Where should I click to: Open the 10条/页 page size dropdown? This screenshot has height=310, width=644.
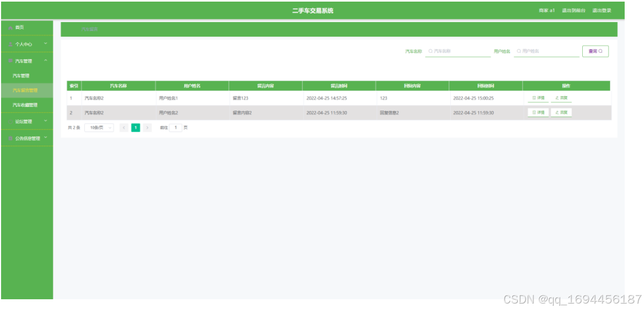99,128
